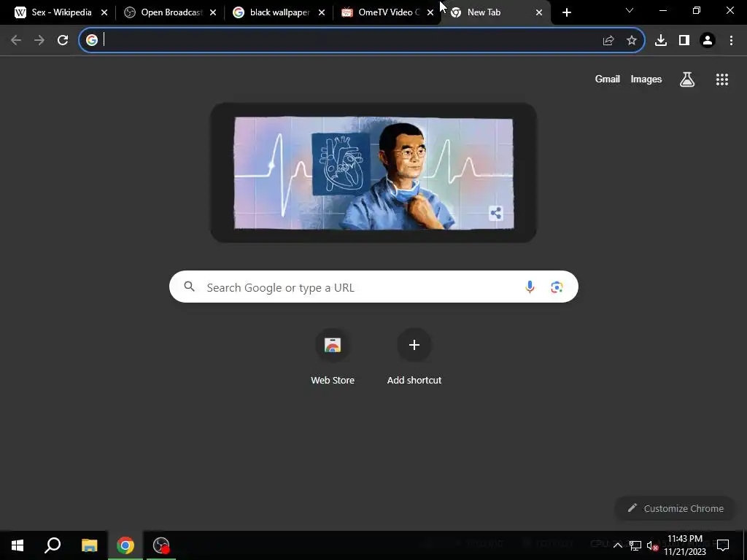Close the black wallpaper tab
This screenshot has width=747, height=560.
tap(322, 13)
